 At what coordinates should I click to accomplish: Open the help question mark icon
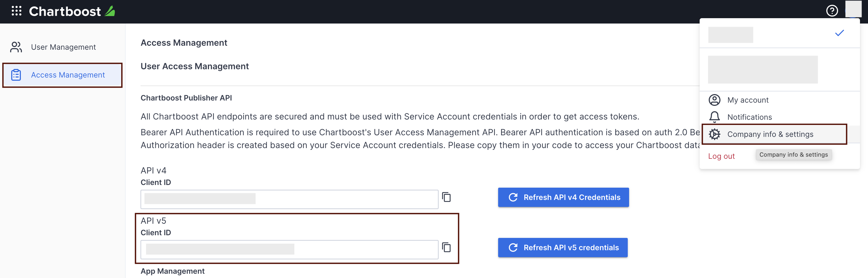(x=832, y=11)
